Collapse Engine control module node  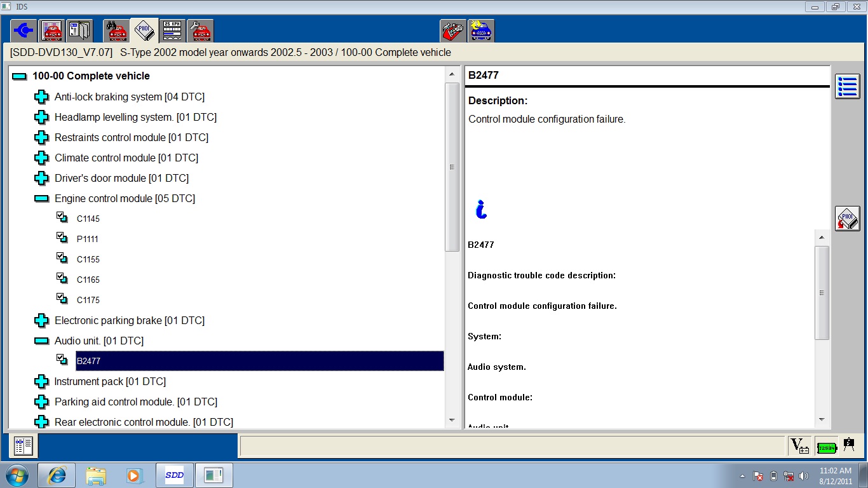click(x=41, y=198)
